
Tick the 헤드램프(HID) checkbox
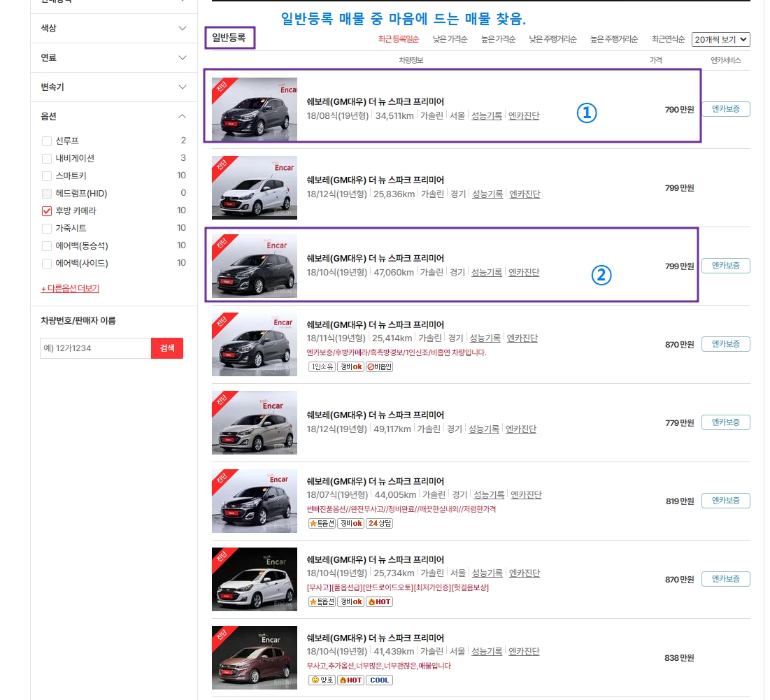47,194
